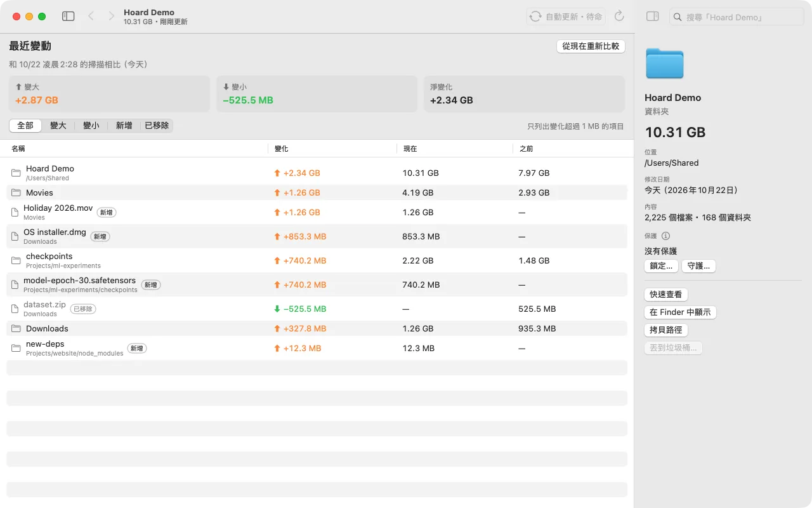
Task: Click the 淨變化 +2.34 GB summary card
Action: [x=524, y=94]
